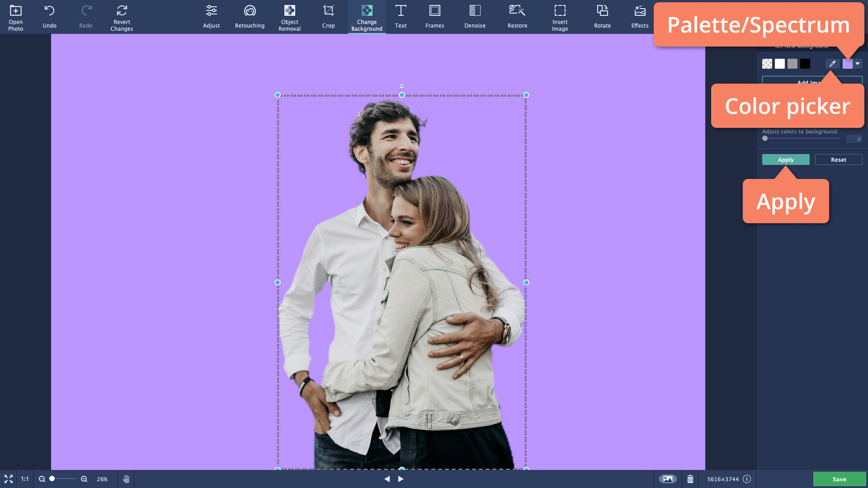Click the Restore tool icon
The height and width of the screenshot is (488, 868).
[x=517, y=11]
